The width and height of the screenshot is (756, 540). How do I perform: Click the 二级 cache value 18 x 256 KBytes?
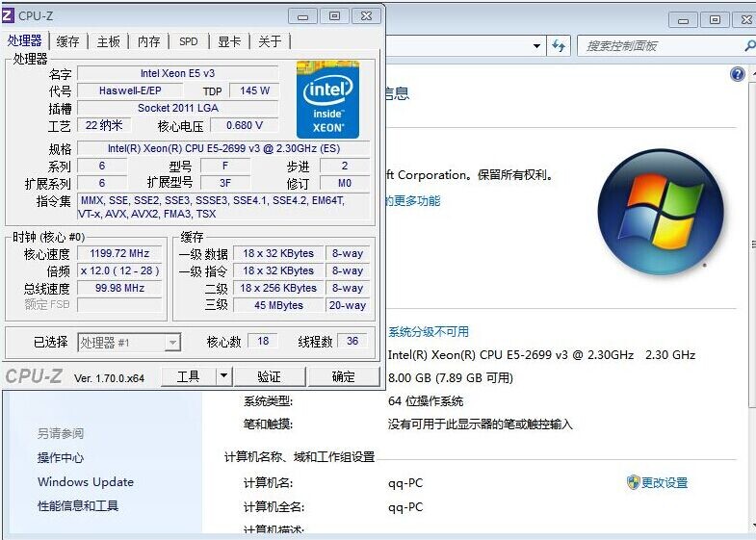coord(278,288)
